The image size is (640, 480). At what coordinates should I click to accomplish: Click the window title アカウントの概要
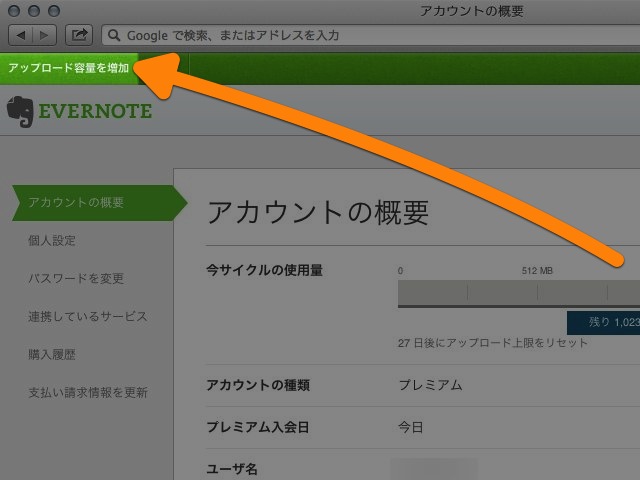click(471, 11)
